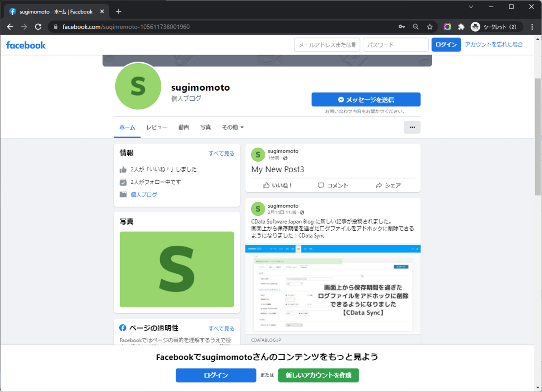Click the メッセージを送信 button

366,100
